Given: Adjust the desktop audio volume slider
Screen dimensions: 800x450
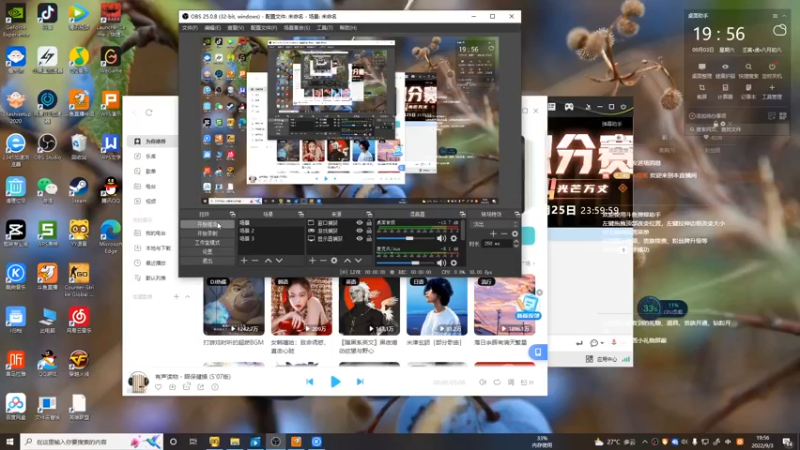Looking at the screenshot, I should (x=408, y=238).
